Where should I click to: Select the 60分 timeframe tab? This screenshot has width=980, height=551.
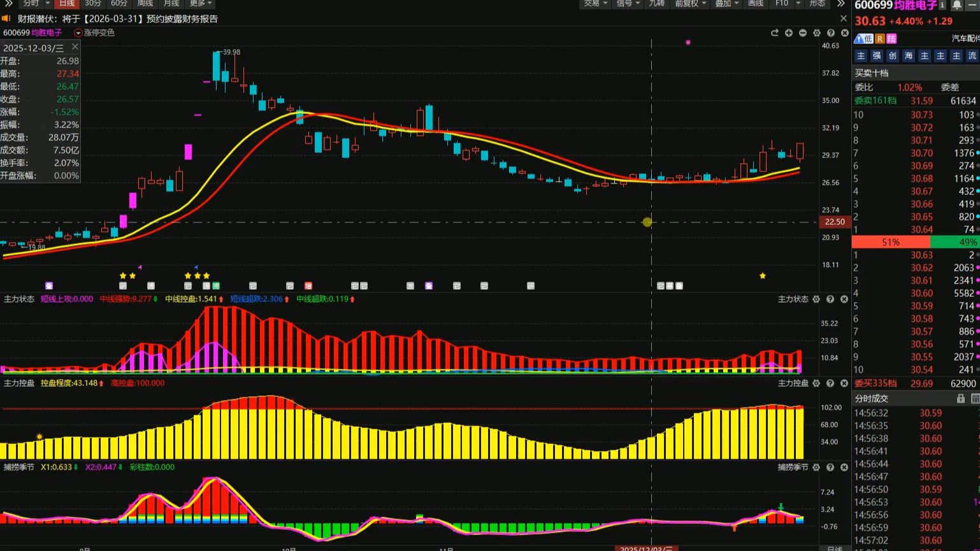pyautogui.click(x=119, y=4)
